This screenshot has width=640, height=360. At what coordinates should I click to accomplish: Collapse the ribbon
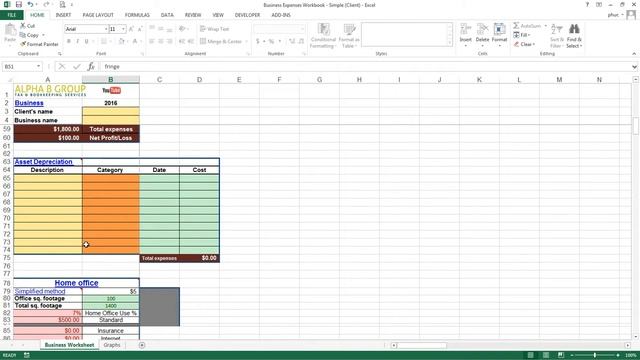(x=634, y=54)
